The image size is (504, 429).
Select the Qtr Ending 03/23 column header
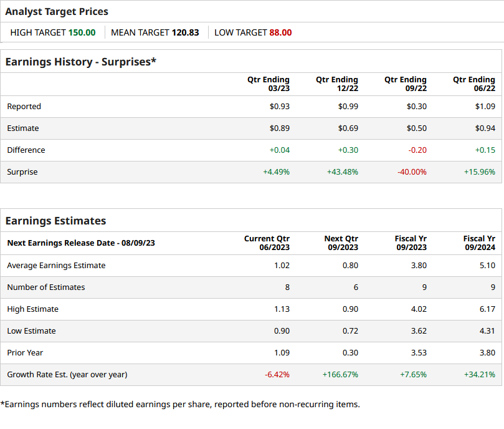268,84
